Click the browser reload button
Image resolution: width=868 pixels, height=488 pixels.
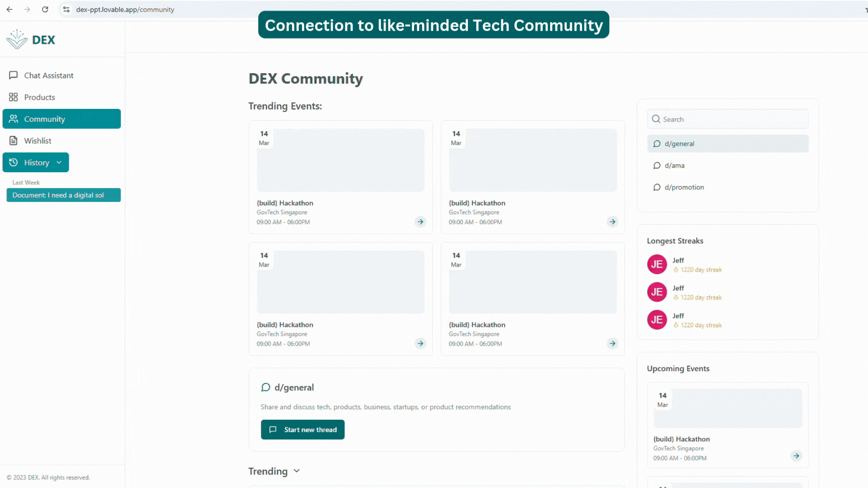[45, 9]
